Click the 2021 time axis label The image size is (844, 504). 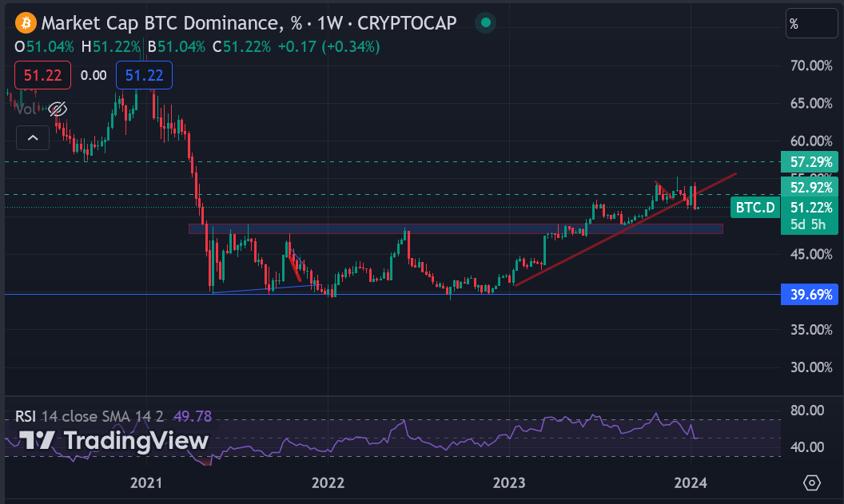[146, 482]
